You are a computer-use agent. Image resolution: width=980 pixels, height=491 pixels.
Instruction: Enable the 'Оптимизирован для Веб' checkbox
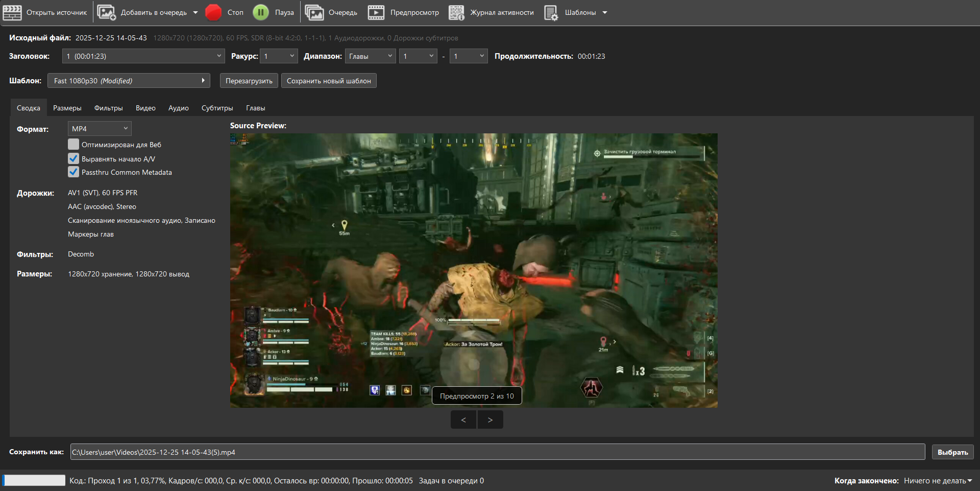[x=73, y=145]
